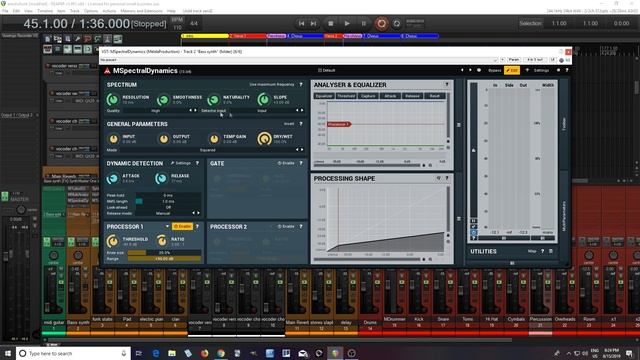This screenshot has width=640, height=360.
Task: Click the Slope knob
Action: [x=264, y=99]
